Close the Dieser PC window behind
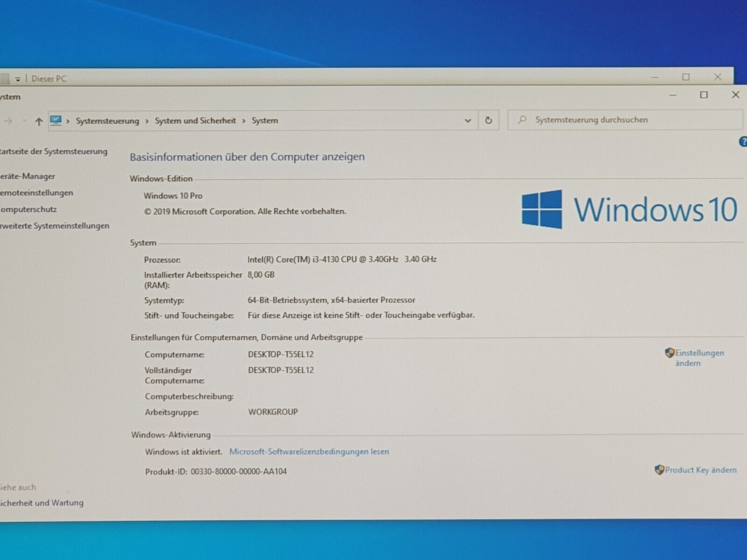This screenshot has height=560, width=747. tap(718, 77)
